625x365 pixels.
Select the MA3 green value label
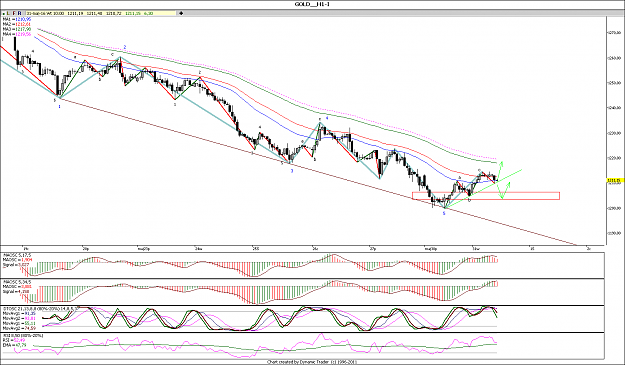[x=23, y=29]
